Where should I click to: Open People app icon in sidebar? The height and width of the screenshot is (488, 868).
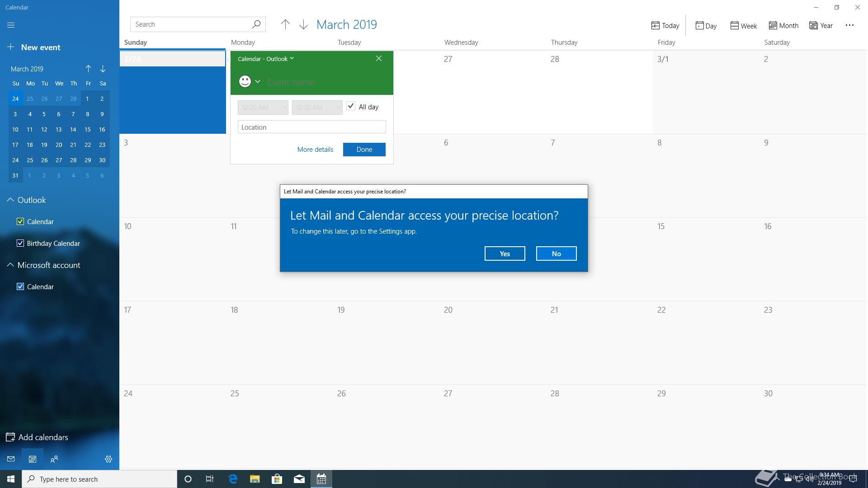coord(54,459)
